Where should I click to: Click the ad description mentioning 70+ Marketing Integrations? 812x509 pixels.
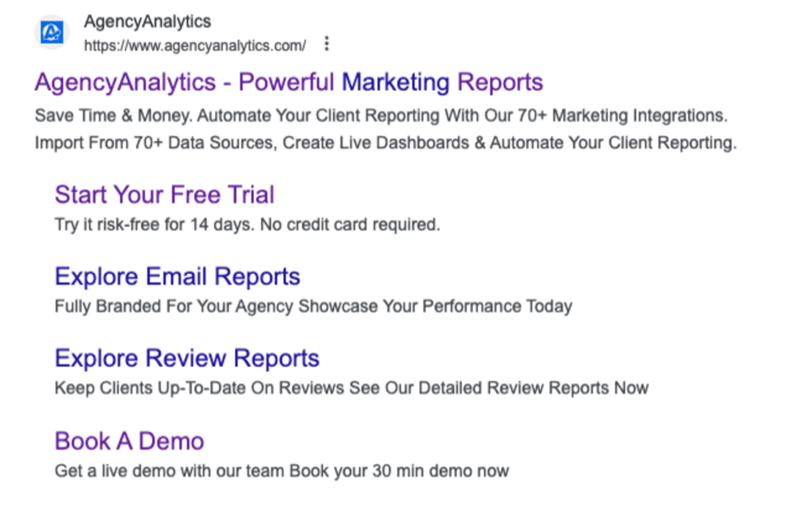coord(381,115)
